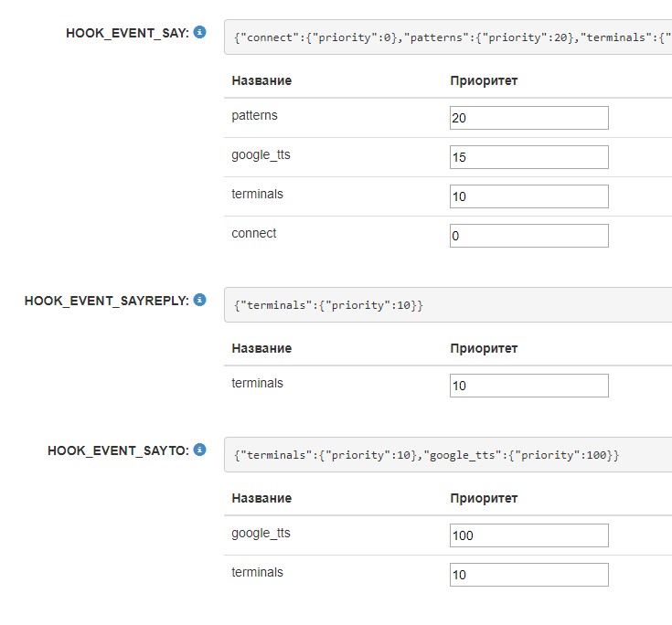Click info icon next to HOOK_EVENT_SAY
Viewport: 672px width, 625px height.
[x=200, y=32]
